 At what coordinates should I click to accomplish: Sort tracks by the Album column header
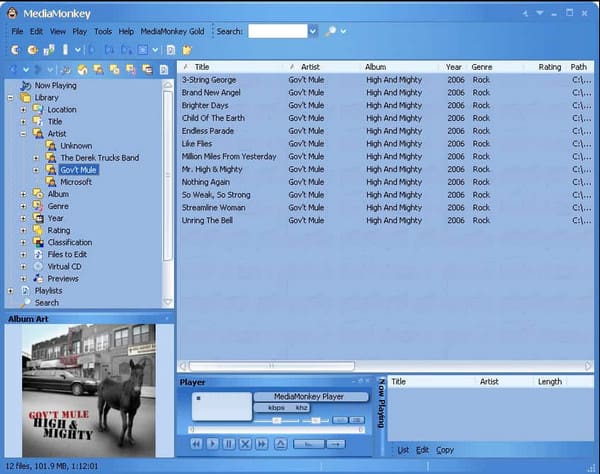click(x=400, y=67)
